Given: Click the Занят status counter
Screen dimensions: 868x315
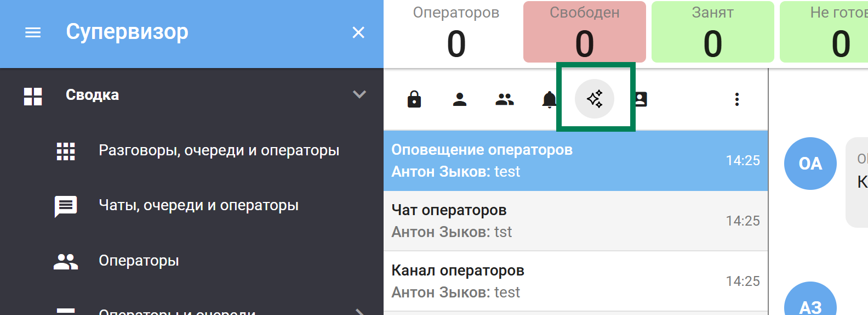Looking at the screenshot, I should click(x=712, y=32).
